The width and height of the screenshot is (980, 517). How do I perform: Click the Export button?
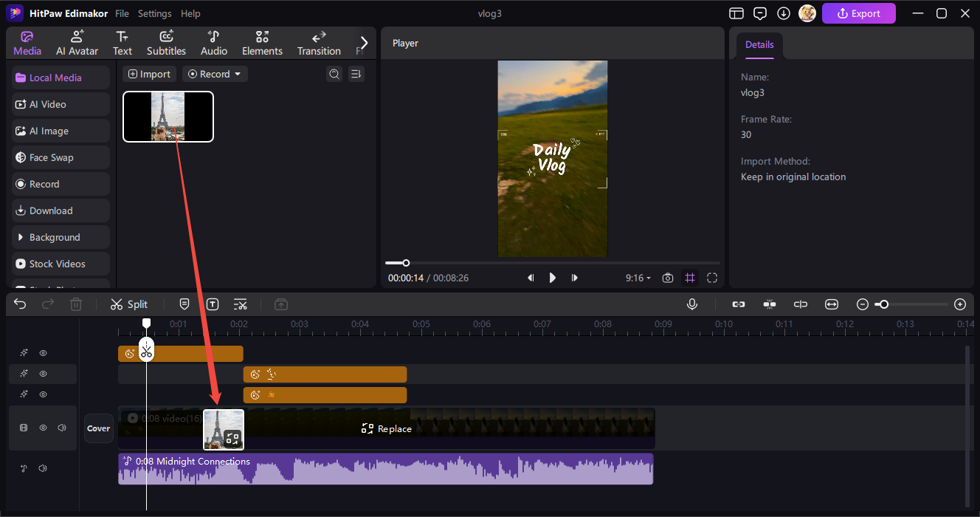click(858, 13)
